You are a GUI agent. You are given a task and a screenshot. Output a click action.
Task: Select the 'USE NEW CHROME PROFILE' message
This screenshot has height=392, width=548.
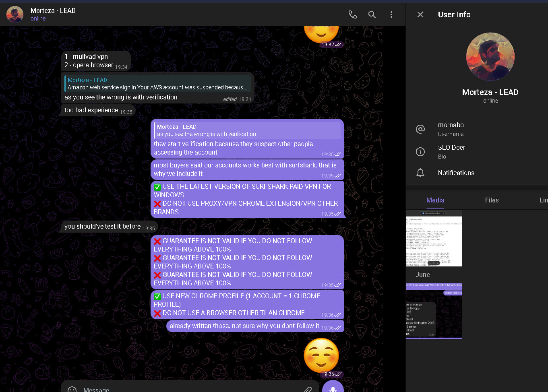[x=247, y=304]
